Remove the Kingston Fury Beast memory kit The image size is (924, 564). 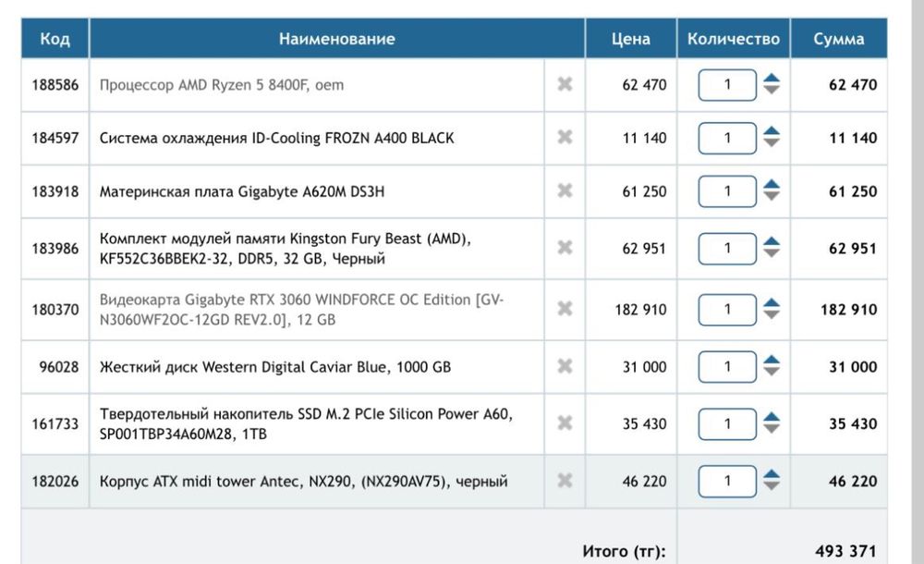click(565, 247)
